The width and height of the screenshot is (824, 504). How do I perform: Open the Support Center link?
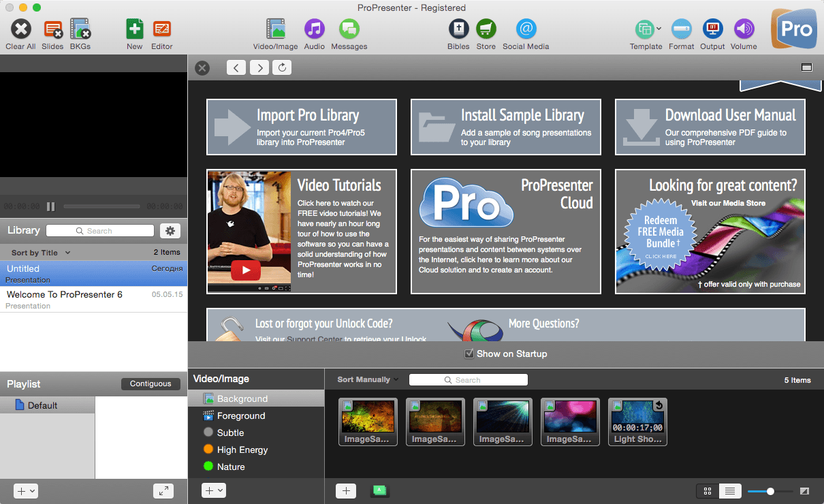click(x=315, y=339)
